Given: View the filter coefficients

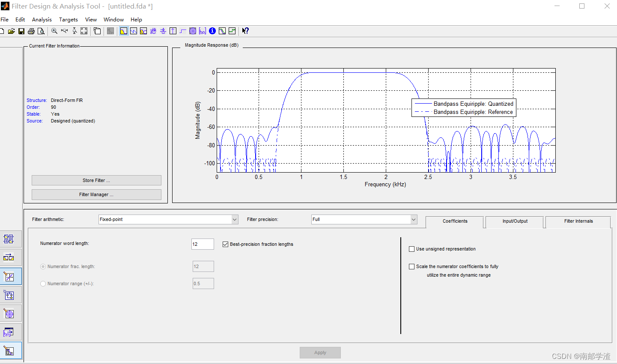Looking at the screenshot, I should click(203, 31).
